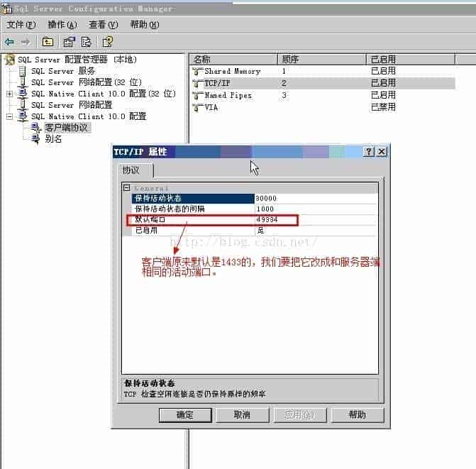The width and height of the screenshot is (476, 469).
Task: Select the VIA protocol row
Action: tap(323, 107)
